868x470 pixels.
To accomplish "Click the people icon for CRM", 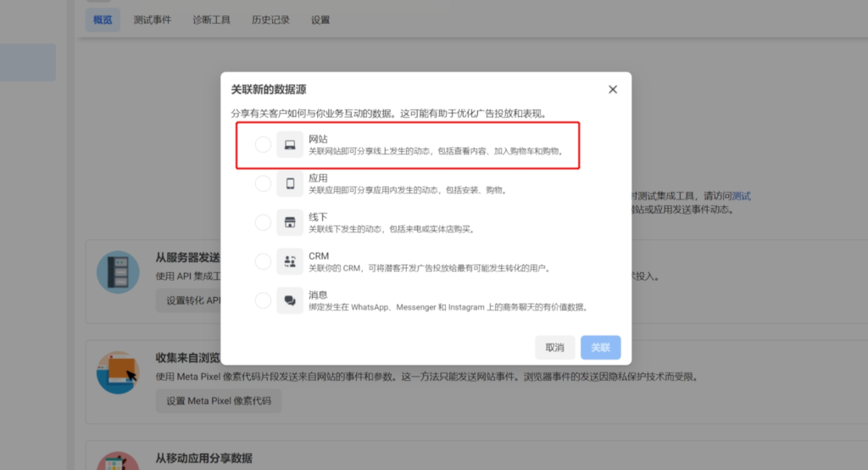I will click(x=290, y=261).
